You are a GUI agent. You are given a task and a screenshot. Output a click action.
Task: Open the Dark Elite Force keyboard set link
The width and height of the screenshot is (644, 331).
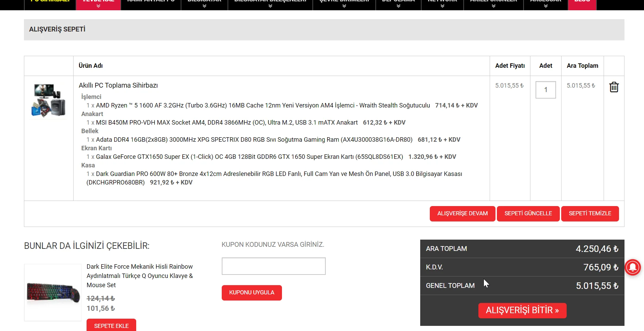(140, 276)
